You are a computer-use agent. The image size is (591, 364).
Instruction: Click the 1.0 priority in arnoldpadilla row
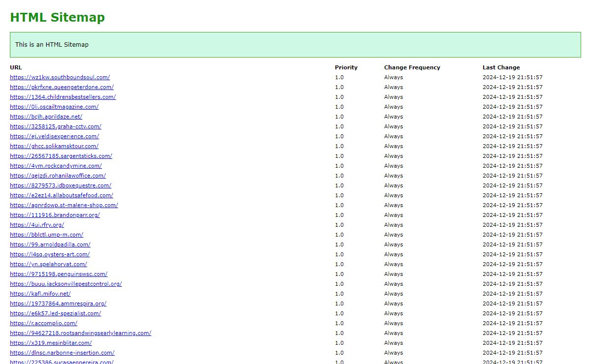coord(339,244)
